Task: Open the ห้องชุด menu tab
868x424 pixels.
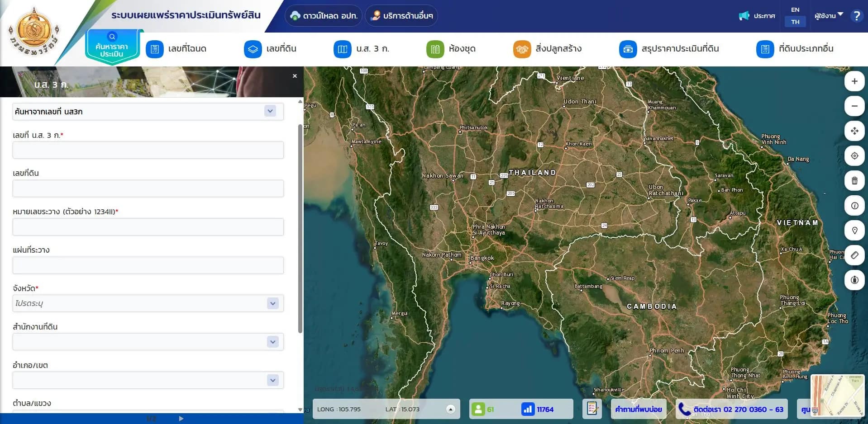Action: click(451, 49)
